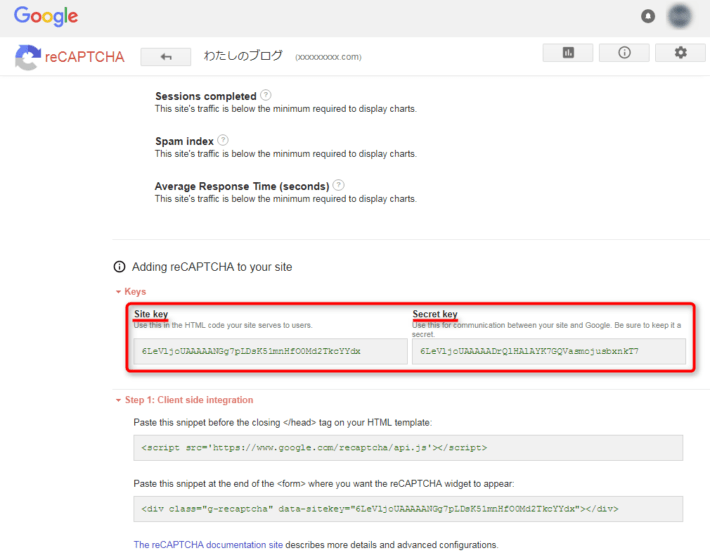Click help icon next to Spam index
This screenshot has height=560, width=710.
pos(223,141)
